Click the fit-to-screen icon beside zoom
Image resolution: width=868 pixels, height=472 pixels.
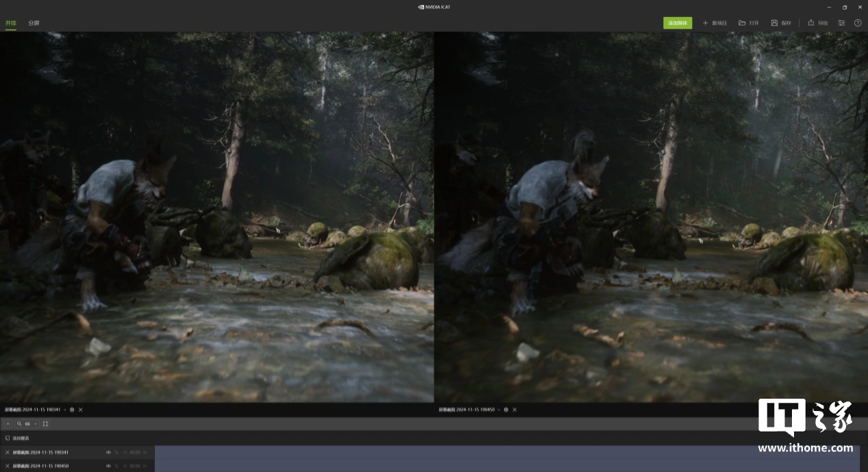(46, 424)
